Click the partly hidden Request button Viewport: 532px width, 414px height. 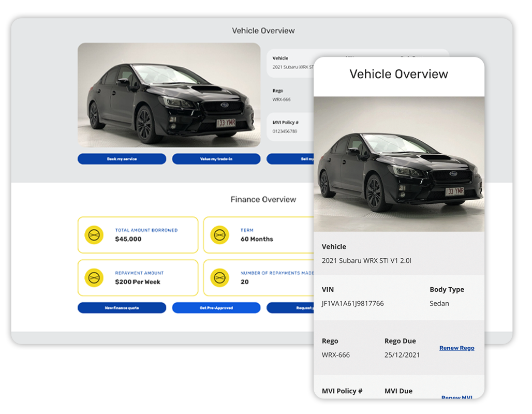tap(290, 308)
